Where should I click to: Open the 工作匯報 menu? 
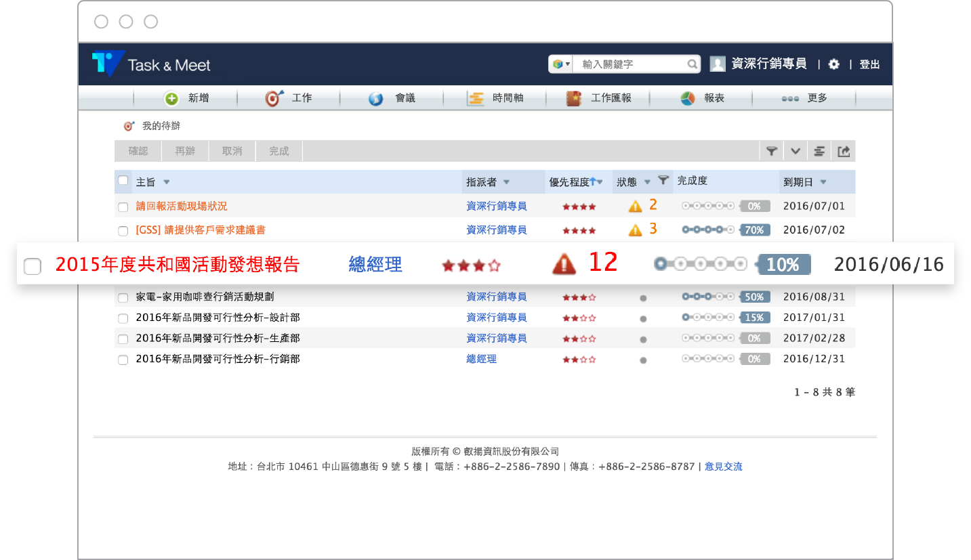(x=598, y=98)
